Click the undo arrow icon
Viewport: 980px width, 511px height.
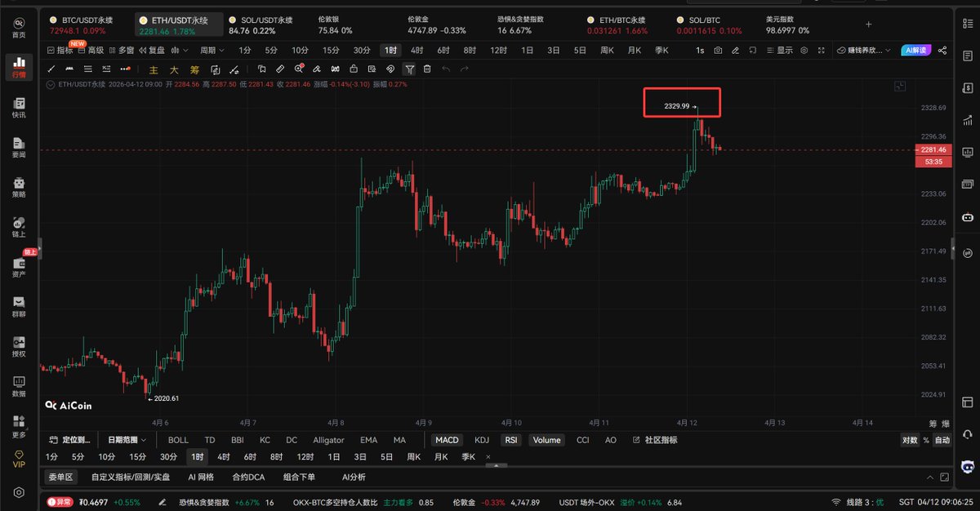[446, 69]
